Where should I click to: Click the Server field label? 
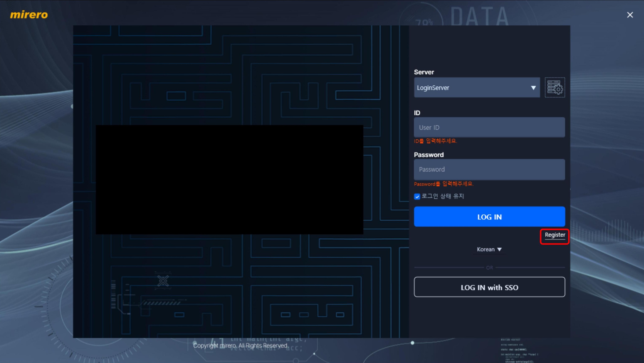tap(424, 72)
